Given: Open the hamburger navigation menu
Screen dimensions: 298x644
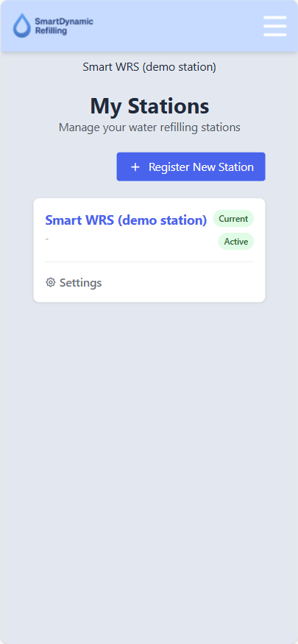Looking at the screenshot, I should coord(274,27).
